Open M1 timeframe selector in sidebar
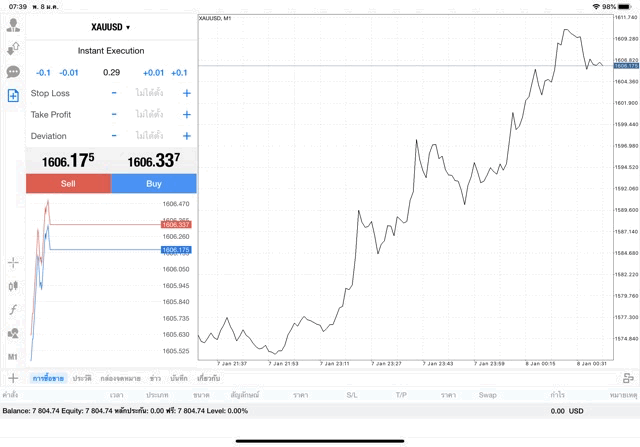 point(13,357)
